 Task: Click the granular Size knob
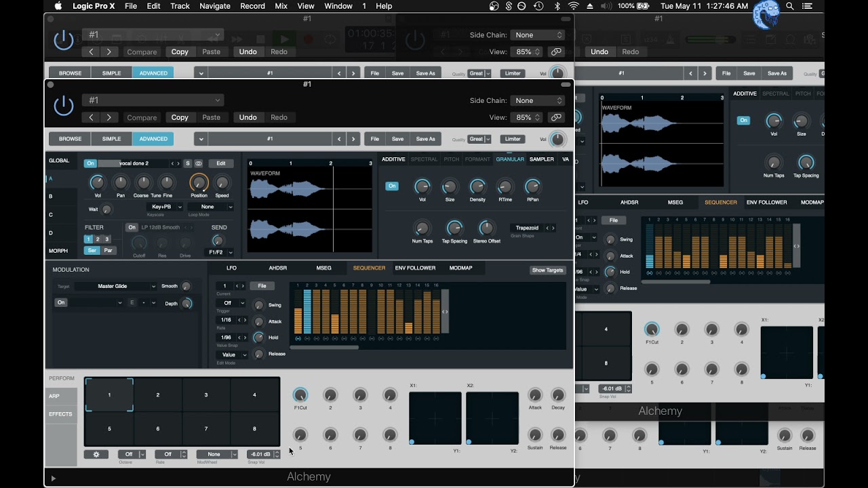click(450, 186)
